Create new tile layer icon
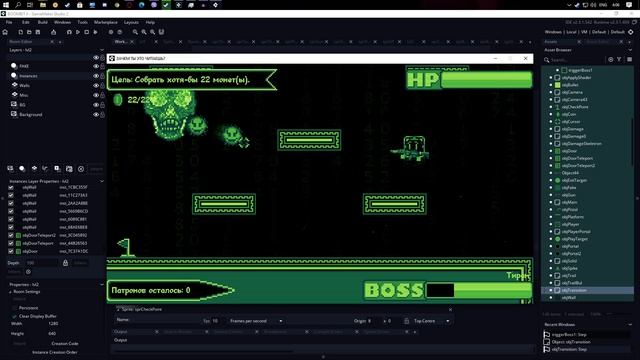640x360 pixels. point(34,169)
